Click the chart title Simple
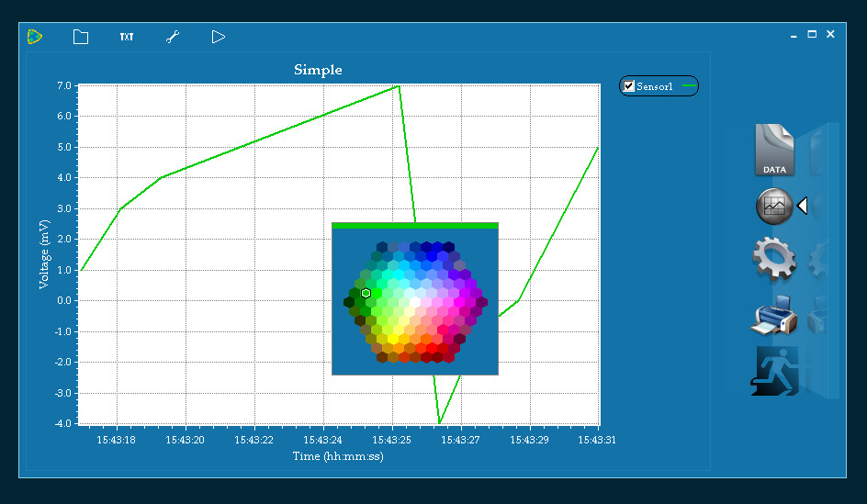Image resolution: width=867 pixels, height=504 pixels. pos(318,70)
